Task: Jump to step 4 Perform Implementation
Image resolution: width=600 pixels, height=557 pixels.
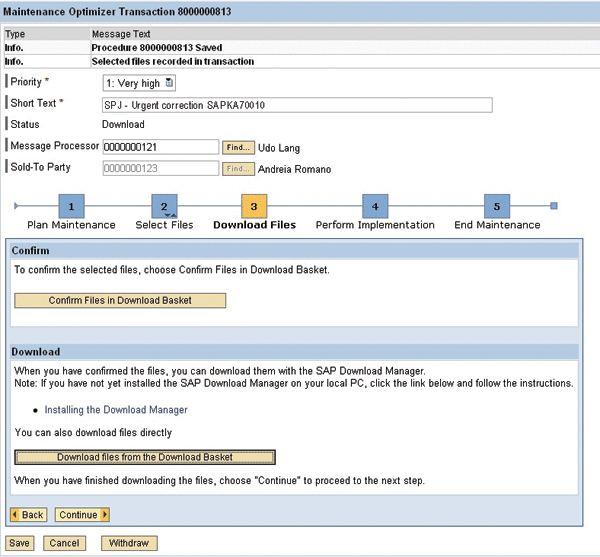Action: [x=375, y=206]
